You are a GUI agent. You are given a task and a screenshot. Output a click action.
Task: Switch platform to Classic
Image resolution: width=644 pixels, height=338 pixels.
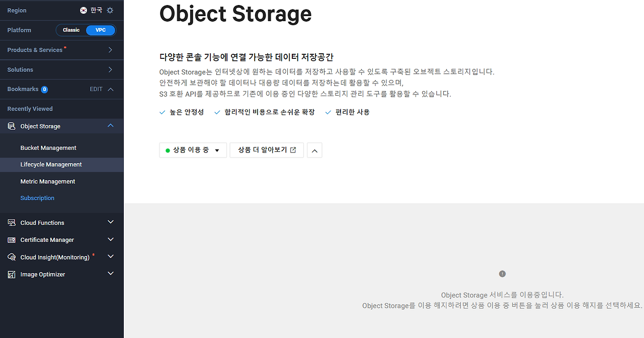pyautogui.click(x=71, y=30)
